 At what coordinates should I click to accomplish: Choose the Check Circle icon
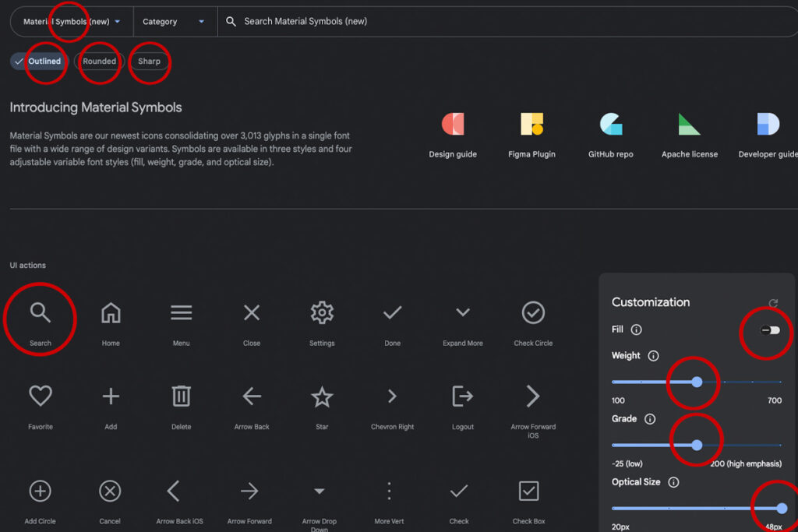[x=533, y=312]
